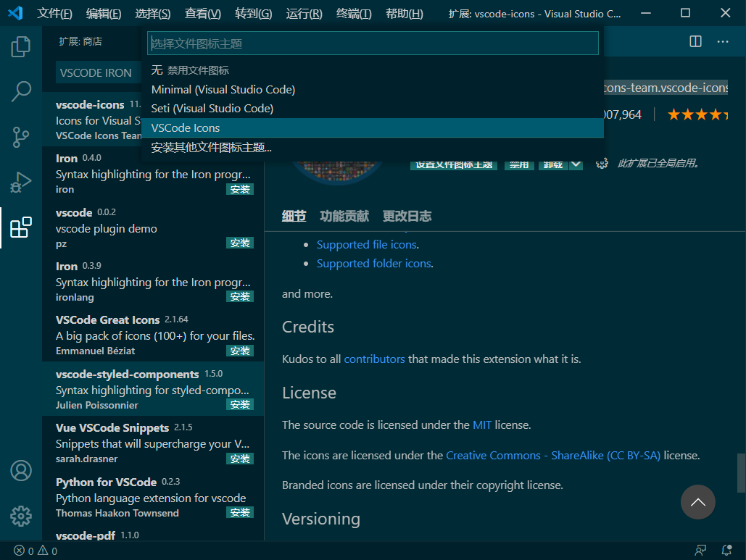Install the Iron 0.3.9 extension
Viewport: 746px width, 560px height.
[240, 296]
